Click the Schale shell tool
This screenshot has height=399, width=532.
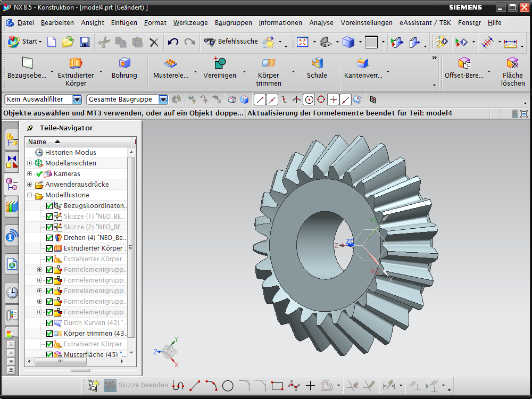pos(317,64)
